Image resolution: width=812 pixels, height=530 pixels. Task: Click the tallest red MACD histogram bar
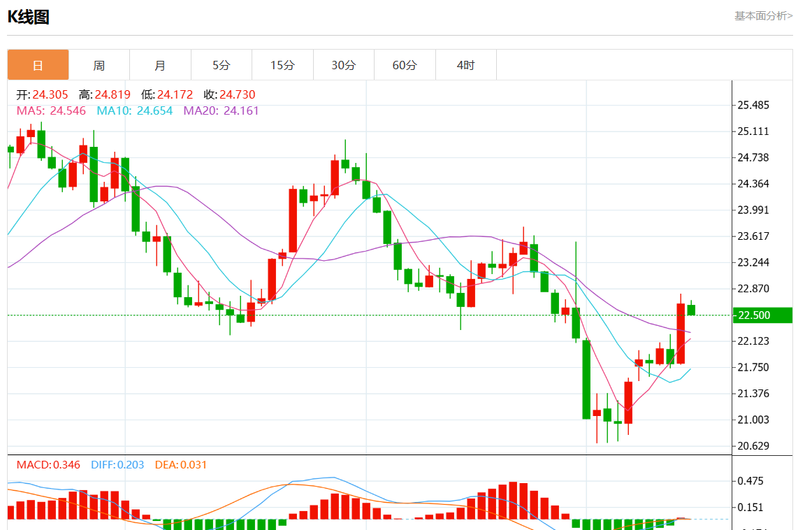[x=513, y=501]
